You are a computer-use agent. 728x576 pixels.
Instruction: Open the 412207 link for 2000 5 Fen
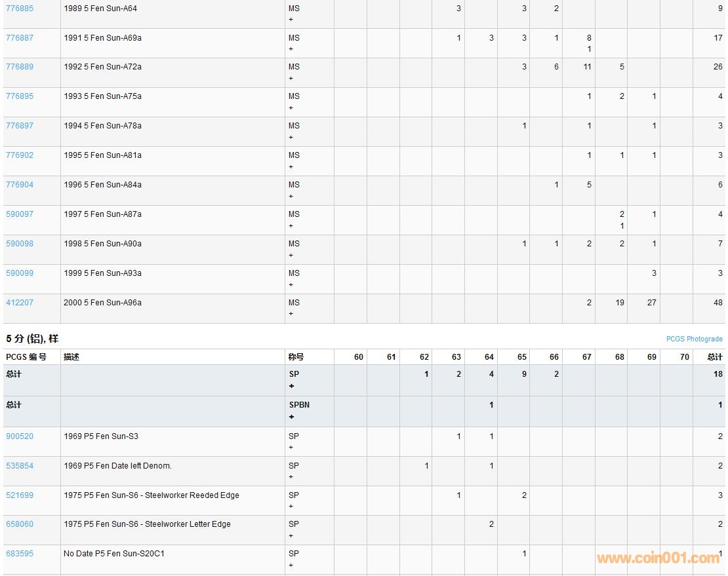pos(20,303)
